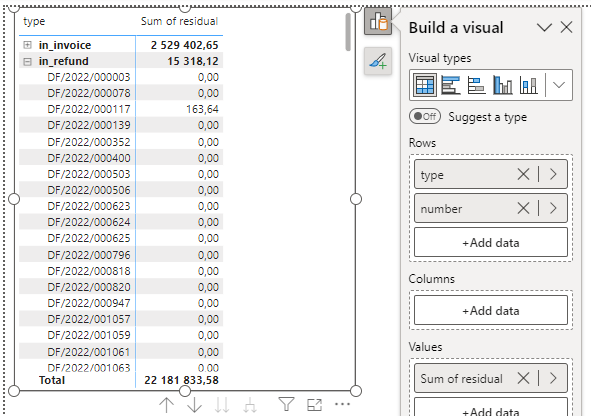Image resolution: width=591 pixels, height=416 pixels.
Task: Select row DF/2022/000503
Action: point(89,174)
